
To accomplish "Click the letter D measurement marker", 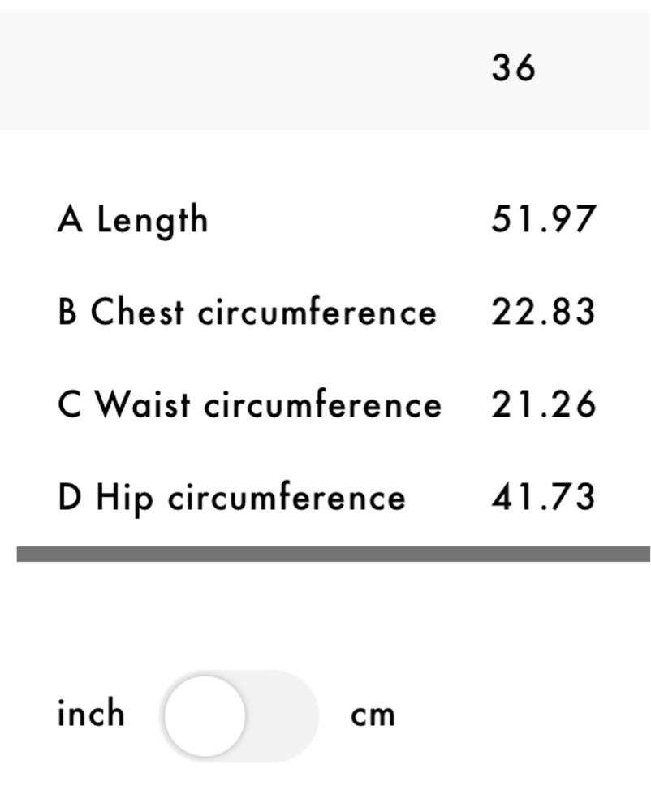I will pos(69,497).
